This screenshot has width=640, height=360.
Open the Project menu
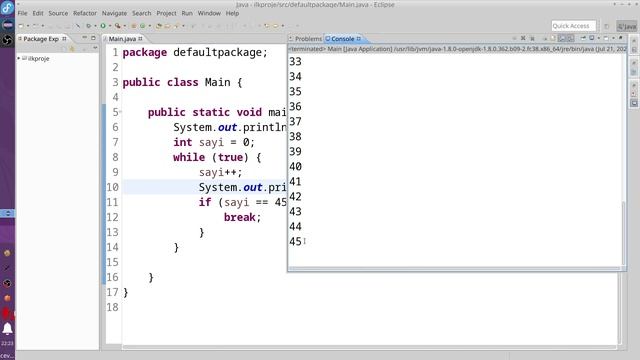point(167,13)
